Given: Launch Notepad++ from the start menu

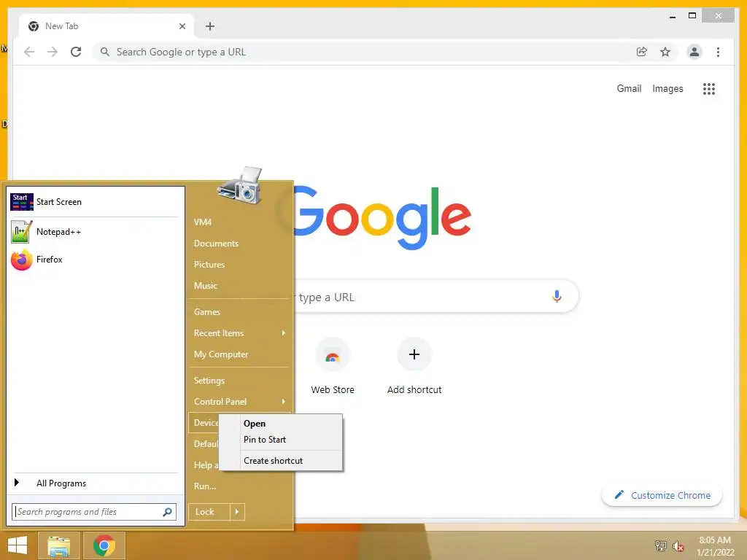Looking at the screenshot, I should (x=94, y=232).
